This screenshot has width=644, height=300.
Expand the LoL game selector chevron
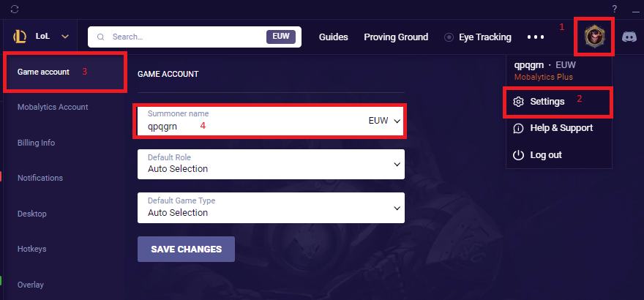[65, 37]
